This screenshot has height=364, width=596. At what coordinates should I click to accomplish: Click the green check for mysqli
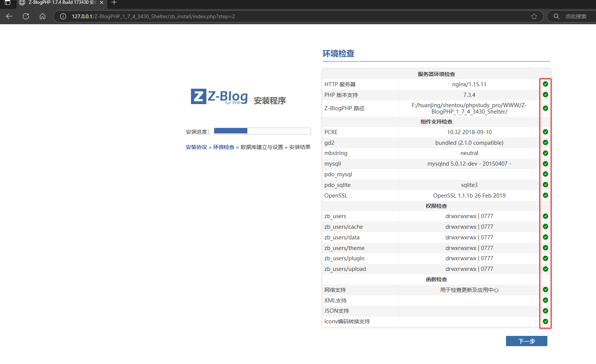pos(545,164)
